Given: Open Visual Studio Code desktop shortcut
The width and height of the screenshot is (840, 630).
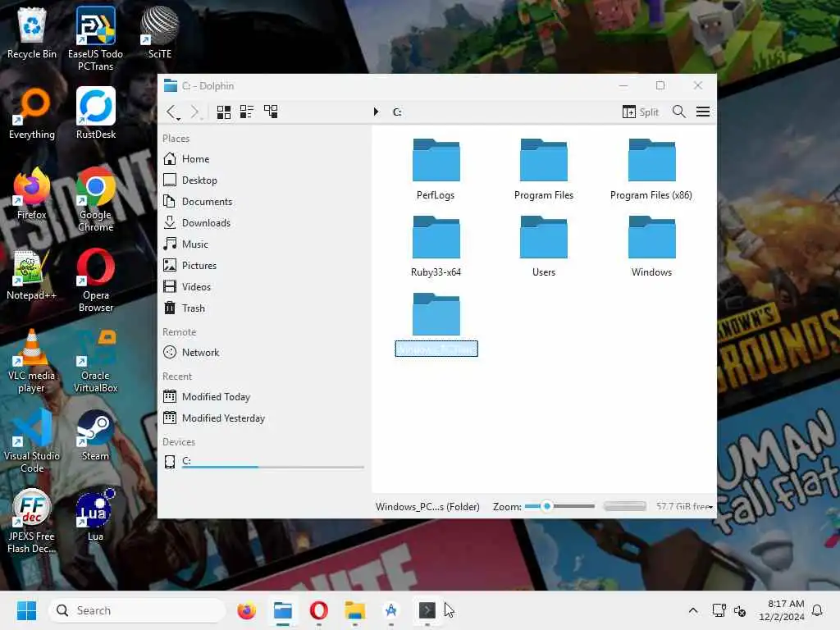Looking at the screenshot, I should tap(32, 441).
